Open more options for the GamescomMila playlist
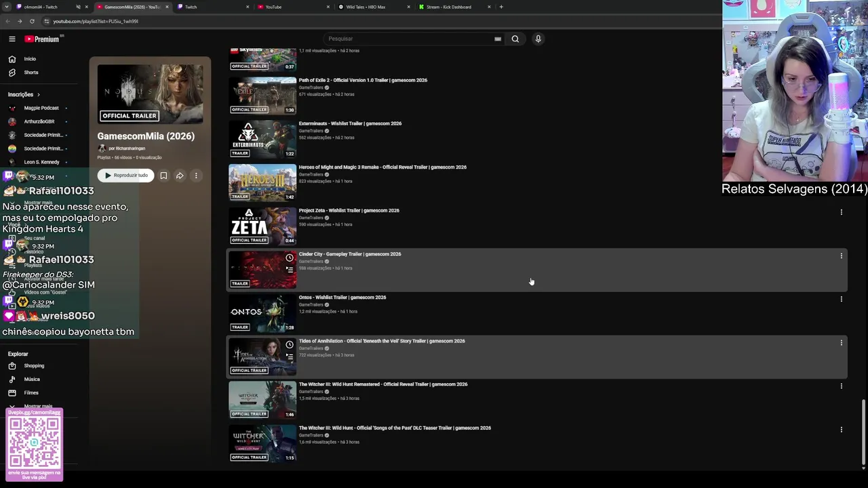Screen dimensions: 868x488 pos(196,176)
